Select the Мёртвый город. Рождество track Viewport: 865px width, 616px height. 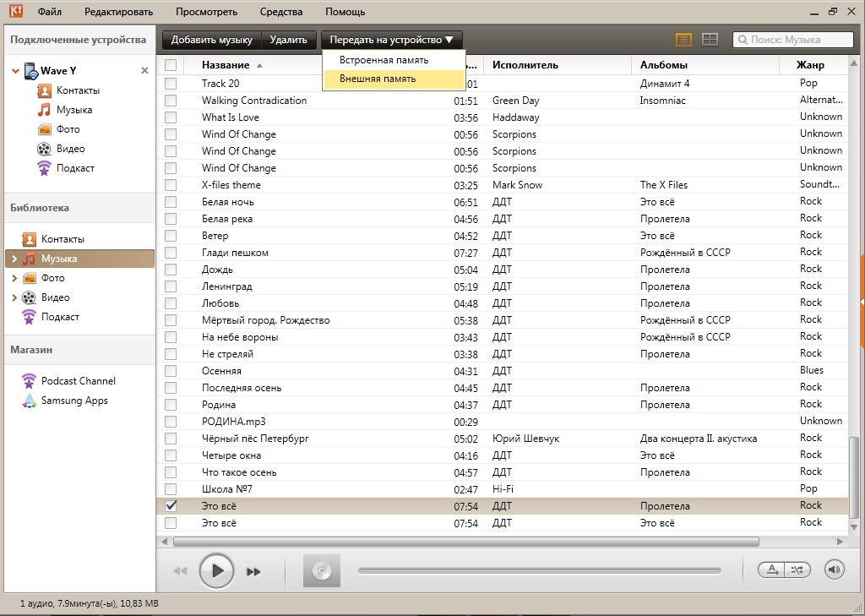502,321
